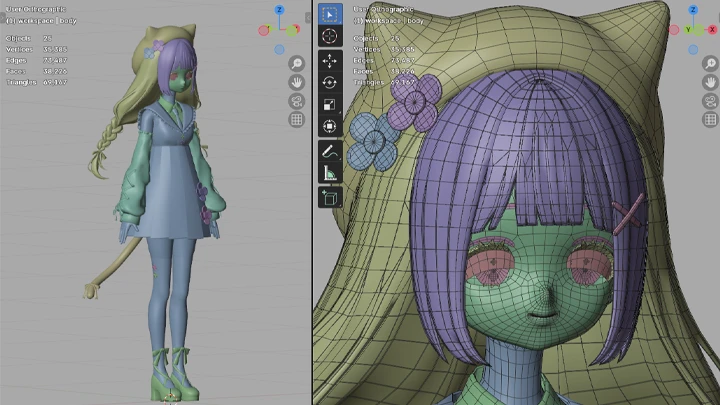Click the pan hand icon in the right viewport
Image resolution: width=720 pixels, height=405 pixels.
click(709, 82)
